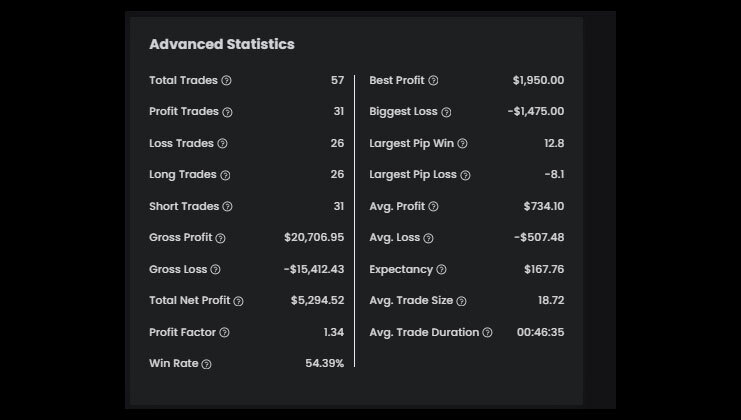The image size is (741, 420).
Task: Click the info icon beside Expectancy
Action: coord(441,270)
